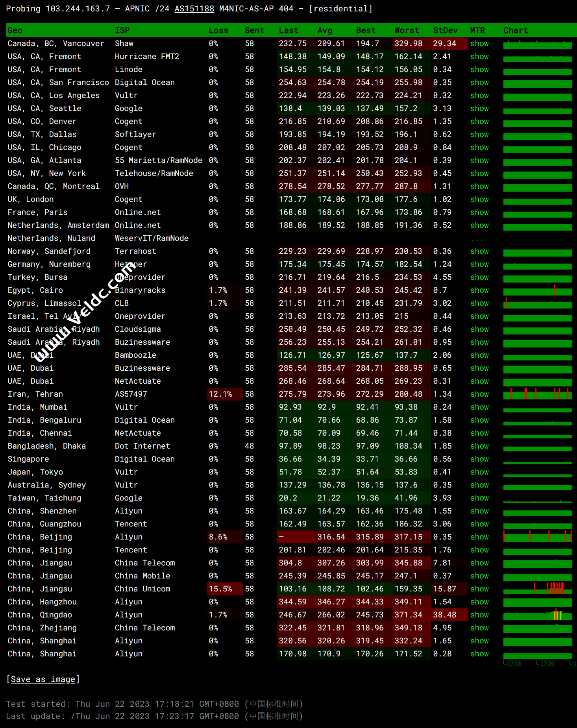Show MTR for Jiangsu China Unicom
This screenshot has width=577, height=728.
pyautogui.click(x=479, y=589)
